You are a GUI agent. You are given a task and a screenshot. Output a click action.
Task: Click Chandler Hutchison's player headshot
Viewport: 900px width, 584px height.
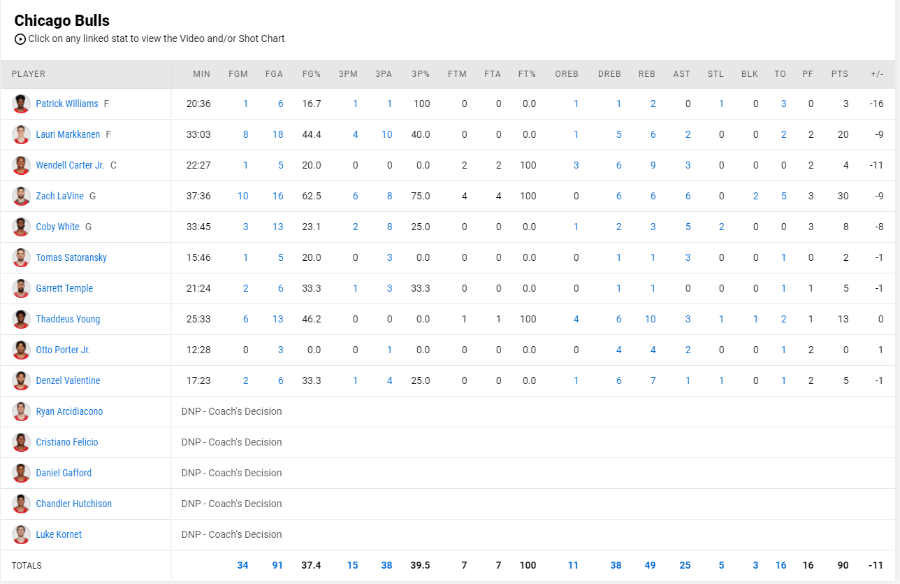pos(21,504)
